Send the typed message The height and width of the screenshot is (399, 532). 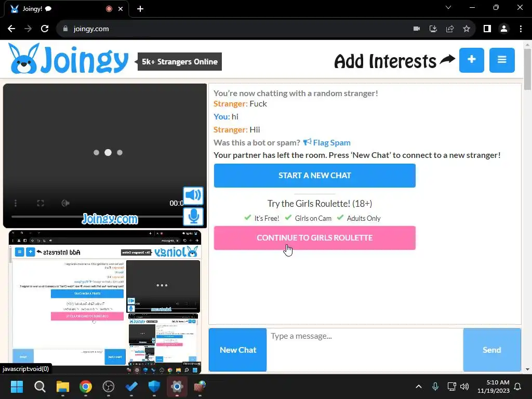tap(492, 350)
